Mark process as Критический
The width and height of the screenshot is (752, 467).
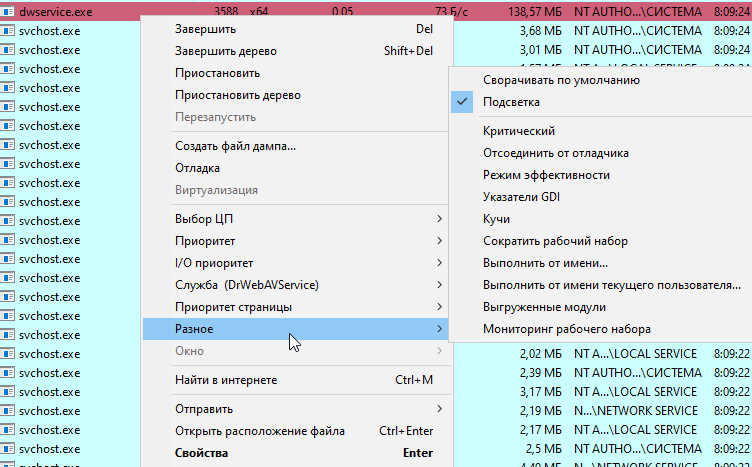coord(518,131)
